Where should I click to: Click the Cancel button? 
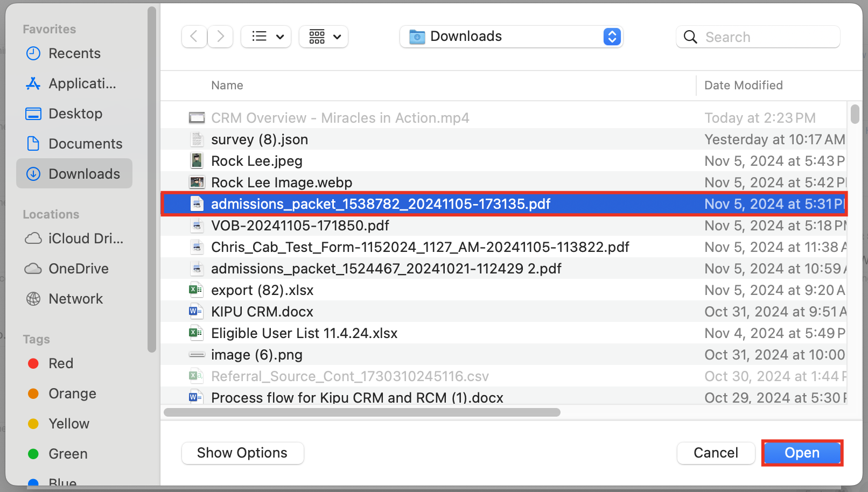(716, 453)
